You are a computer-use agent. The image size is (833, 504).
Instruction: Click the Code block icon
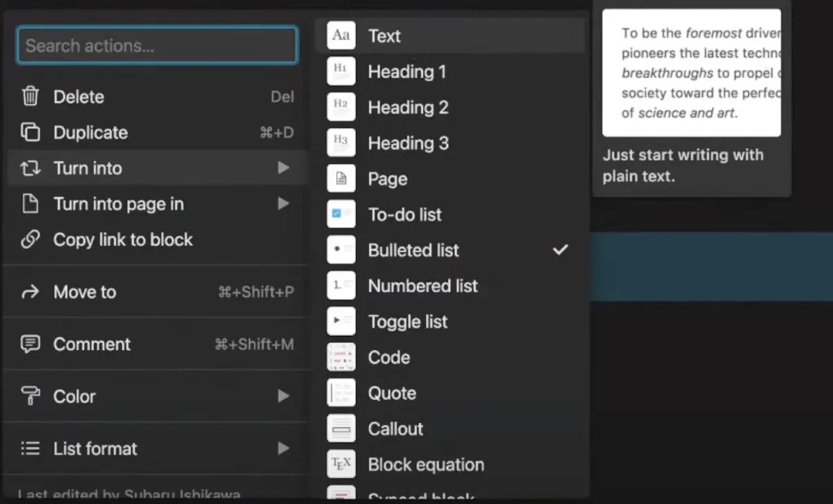(x=341, y=358)
